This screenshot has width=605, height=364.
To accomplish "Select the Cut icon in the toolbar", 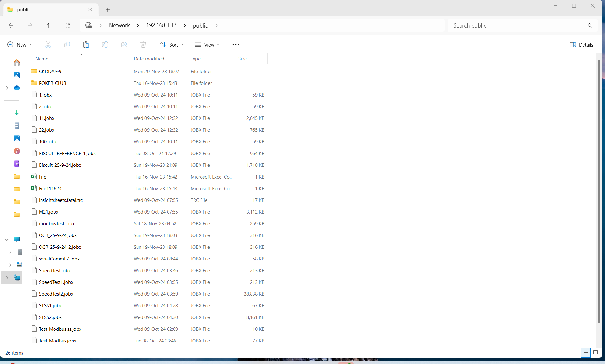I will 48,45.
